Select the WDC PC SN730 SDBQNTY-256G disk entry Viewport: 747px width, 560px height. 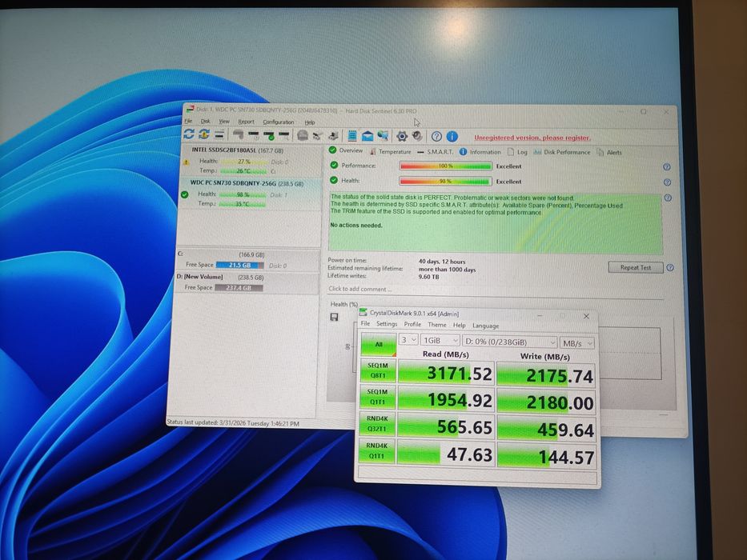click(249, 194)
